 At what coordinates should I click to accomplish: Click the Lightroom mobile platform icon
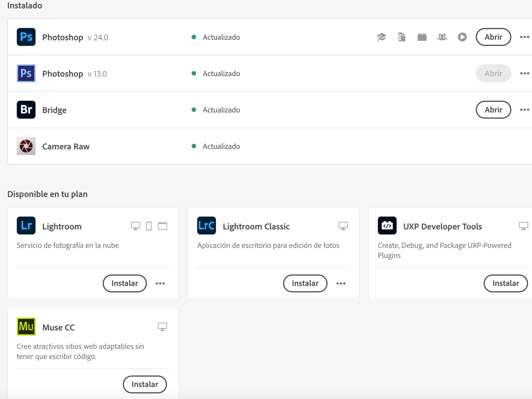149,226
